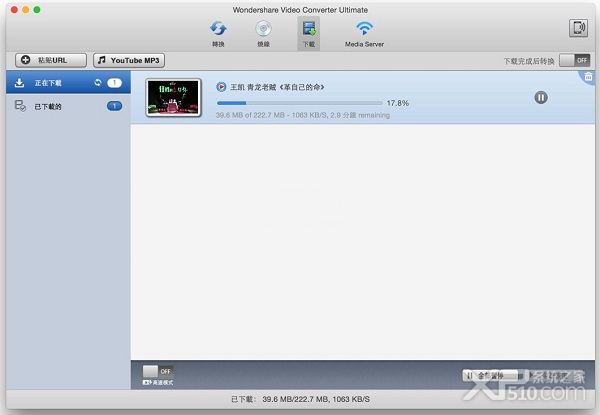600x415 pixels.
Task: Click the trash icon in the list corner
Action: coord(588,77)
